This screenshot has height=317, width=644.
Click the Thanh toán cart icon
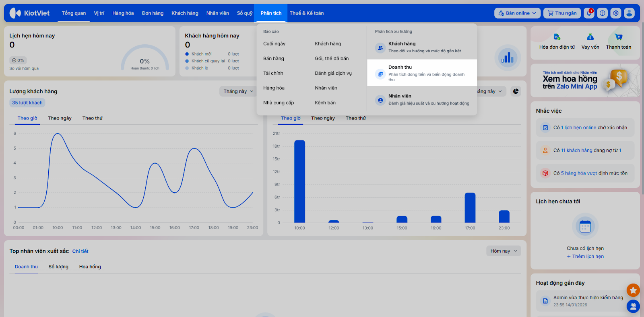point(618,37)
